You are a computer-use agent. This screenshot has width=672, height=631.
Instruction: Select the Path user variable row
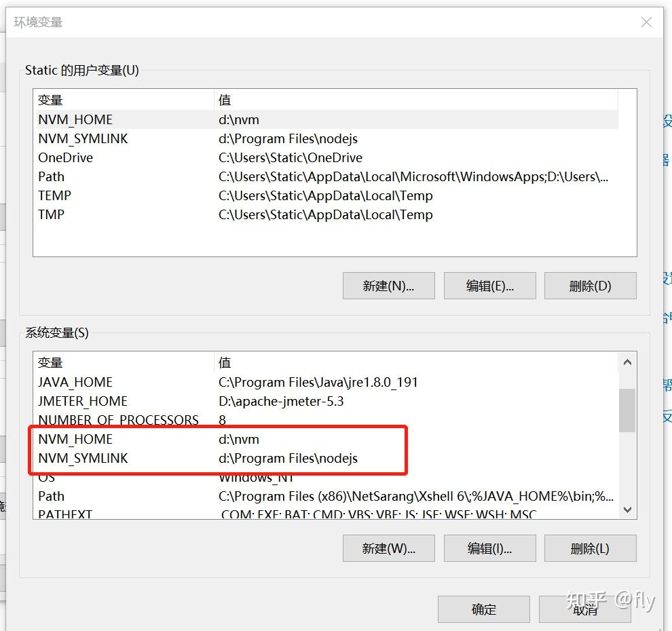tap(204, 176)
